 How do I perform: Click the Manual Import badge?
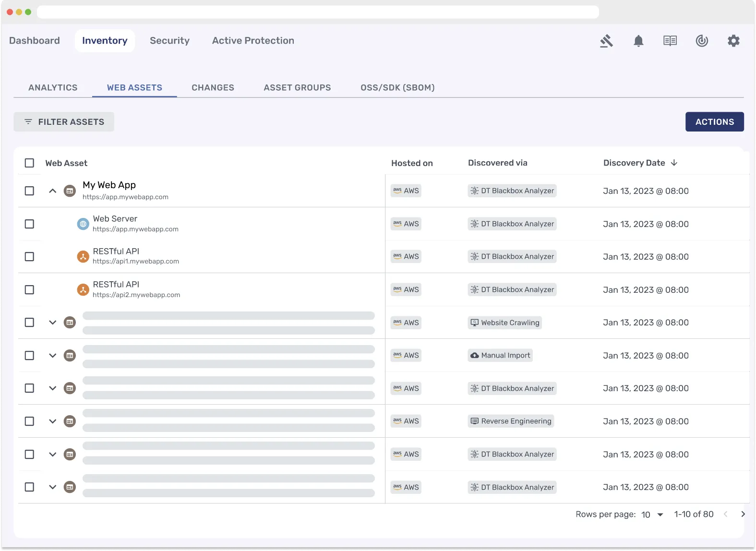click(500, 356)
